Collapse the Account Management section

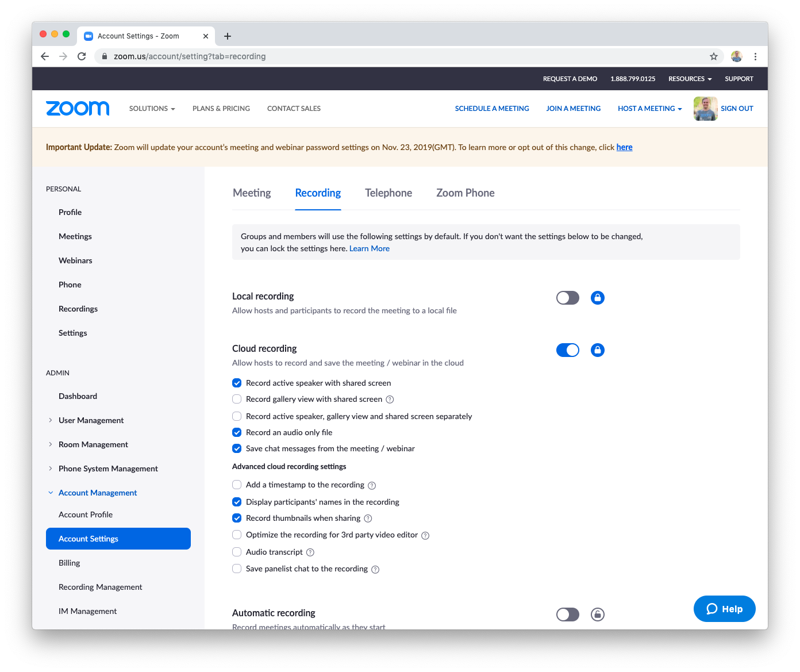(x=51, y=493)
